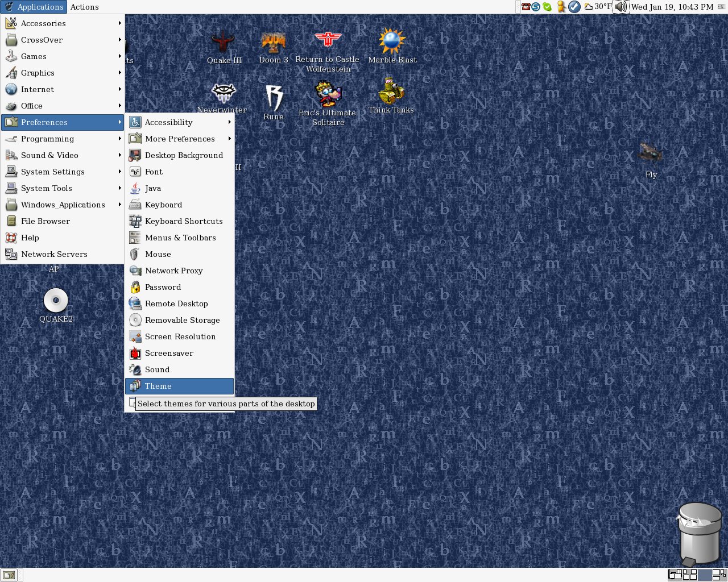The height and width of the screenshot is (582, 728).
Task: Click the Show Desktop button in bottom panel
Action: [9, 575]
